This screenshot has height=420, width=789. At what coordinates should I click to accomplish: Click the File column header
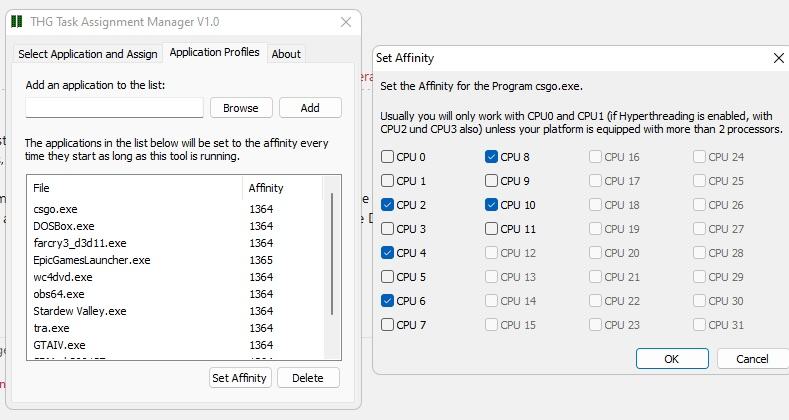pos(135,188)
